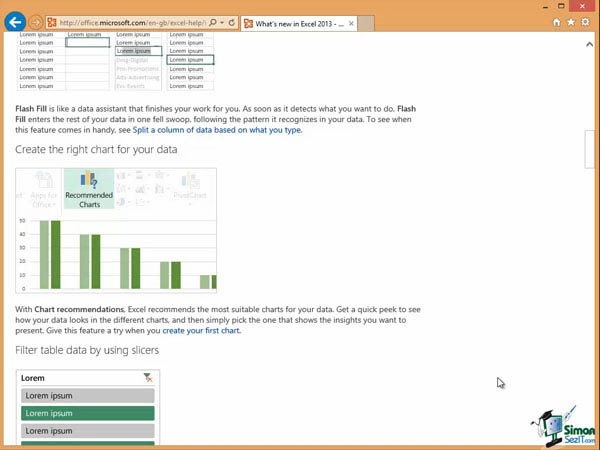Minimize the browser window
Viewport: 600px width, 450px height.
pos(546,7)
